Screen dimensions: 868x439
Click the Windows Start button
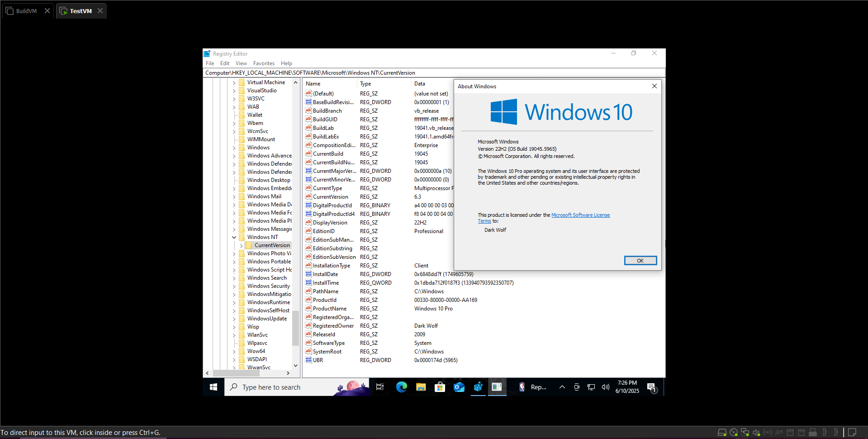point(213,387)
